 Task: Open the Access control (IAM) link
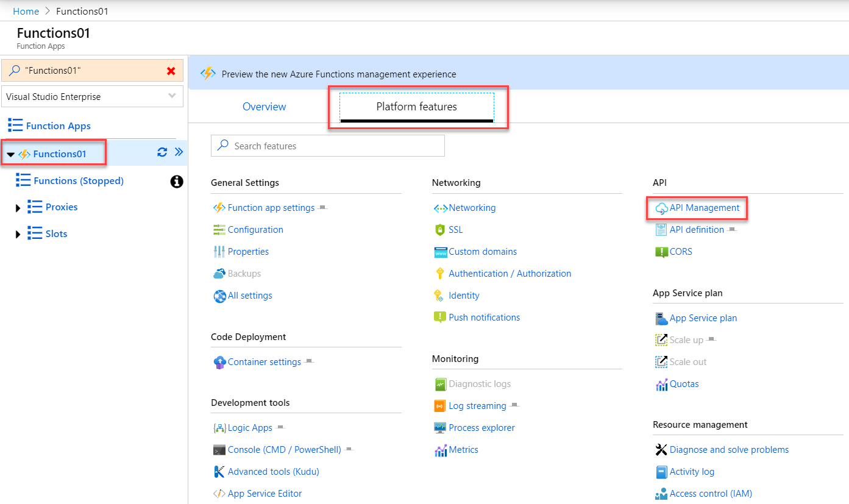[711, 494]
